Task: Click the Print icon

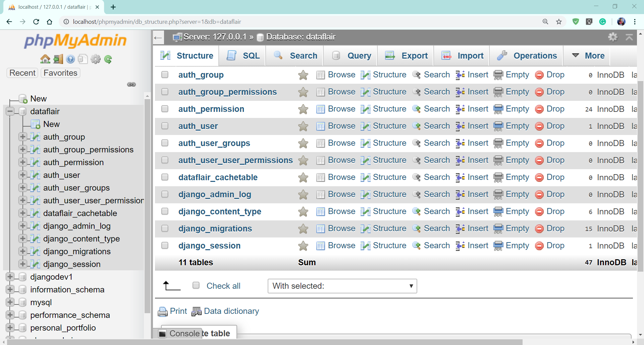Action: [x=163, y=312]
